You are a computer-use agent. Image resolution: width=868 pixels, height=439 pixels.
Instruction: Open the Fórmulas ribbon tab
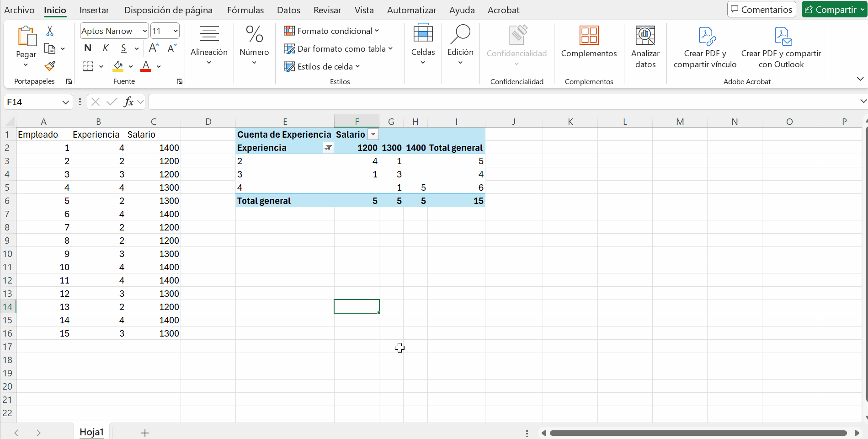click(x=245, y=10)
